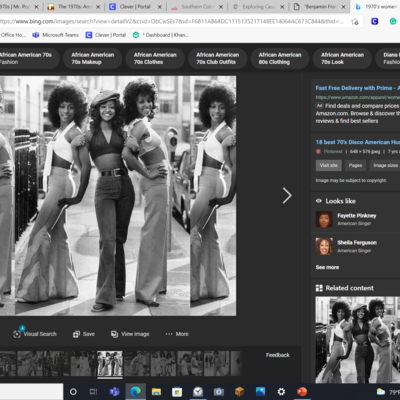Click the Pages button
400x400 pixels.
click(x=355, y=165)
